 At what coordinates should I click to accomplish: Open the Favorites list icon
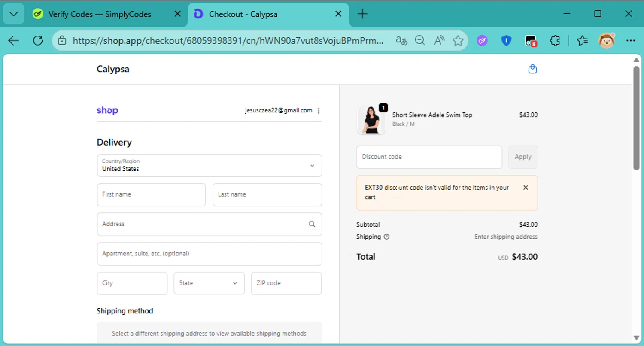(x=582, y=41)
